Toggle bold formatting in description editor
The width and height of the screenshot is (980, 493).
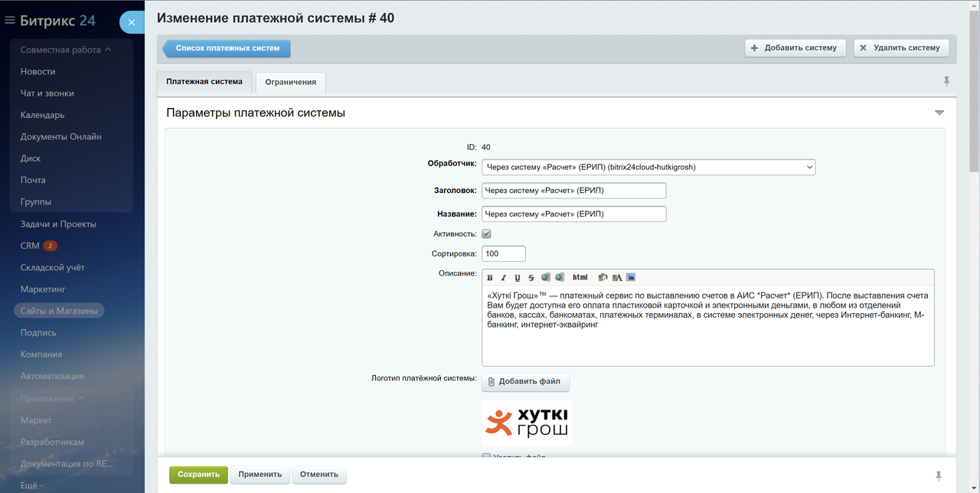490,278
